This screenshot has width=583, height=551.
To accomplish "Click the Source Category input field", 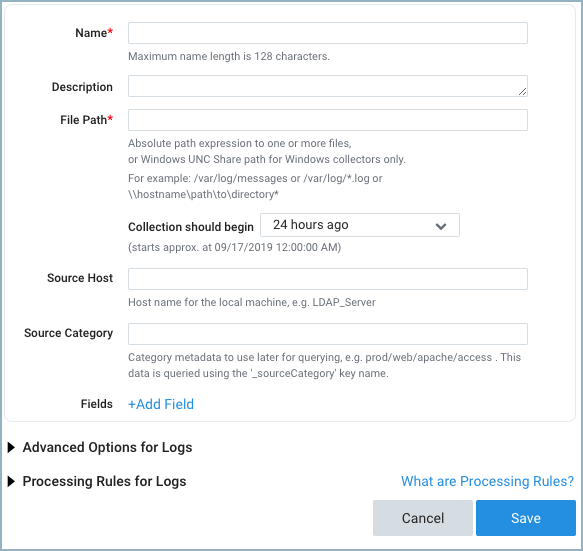I will (x=328, y=334).
